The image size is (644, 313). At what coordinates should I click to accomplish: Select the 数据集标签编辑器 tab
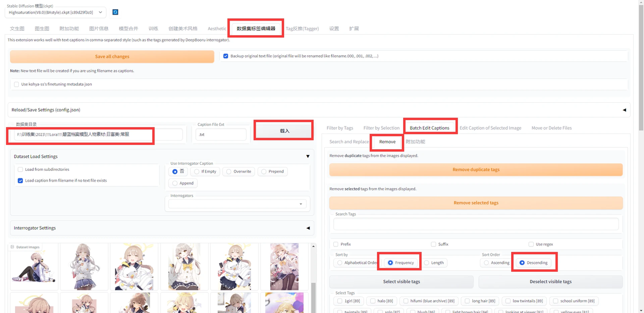pyautogui.click(x=256, y=29)
